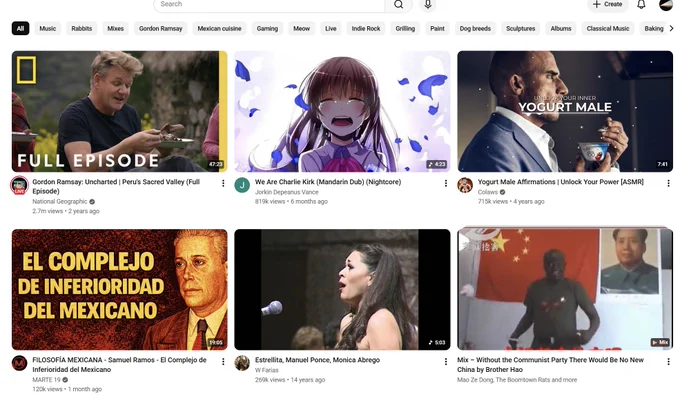Open more options for Estrellita video
Viewport: 680px width, 403px height.
pyautogui.click(x=446, y=361)
